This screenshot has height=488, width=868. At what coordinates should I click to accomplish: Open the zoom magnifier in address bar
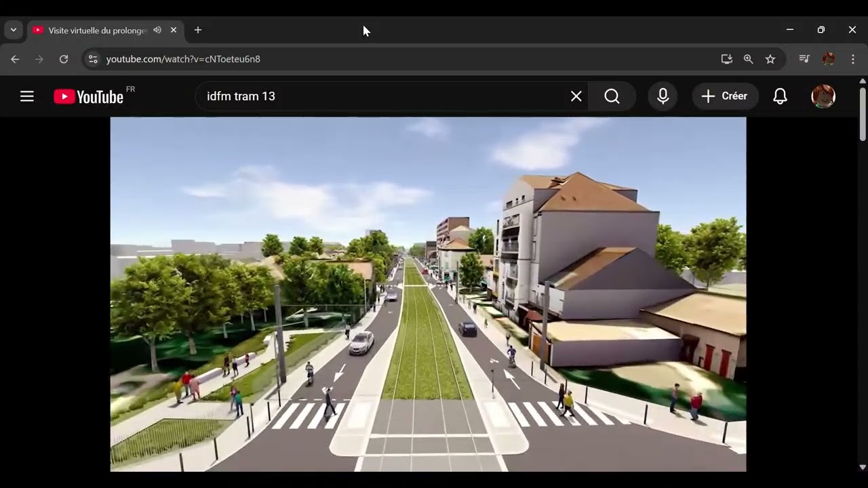click(749, 59)
